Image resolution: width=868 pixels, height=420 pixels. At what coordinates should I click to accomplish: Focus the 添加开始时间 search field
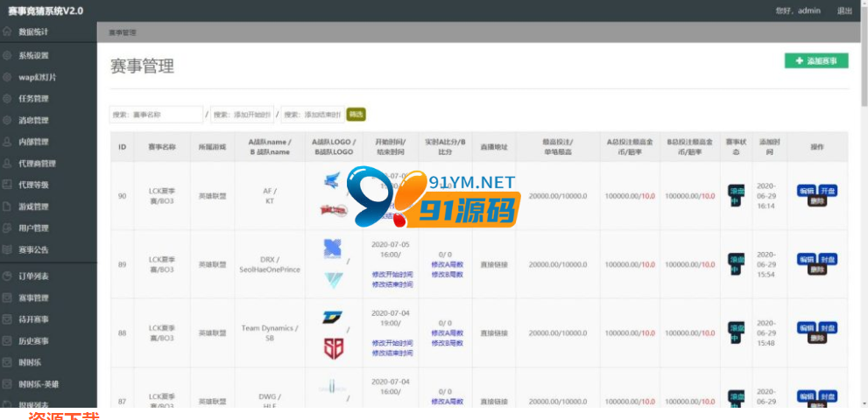242,115
